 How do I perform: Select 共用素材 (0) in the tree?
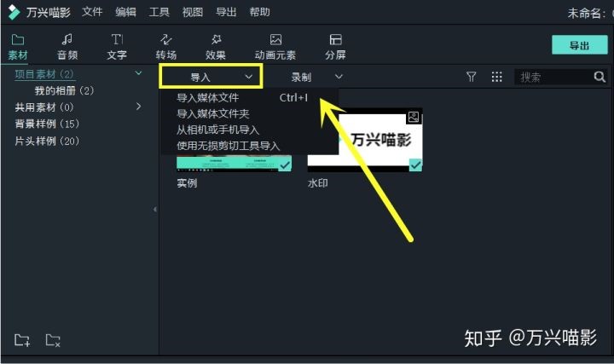pos(44,107)
